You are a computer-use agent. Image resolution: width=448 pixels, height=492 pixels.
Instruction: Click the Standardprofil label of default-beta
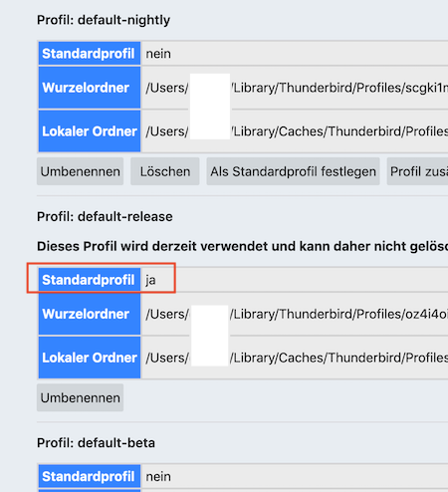tap(90, 476)
